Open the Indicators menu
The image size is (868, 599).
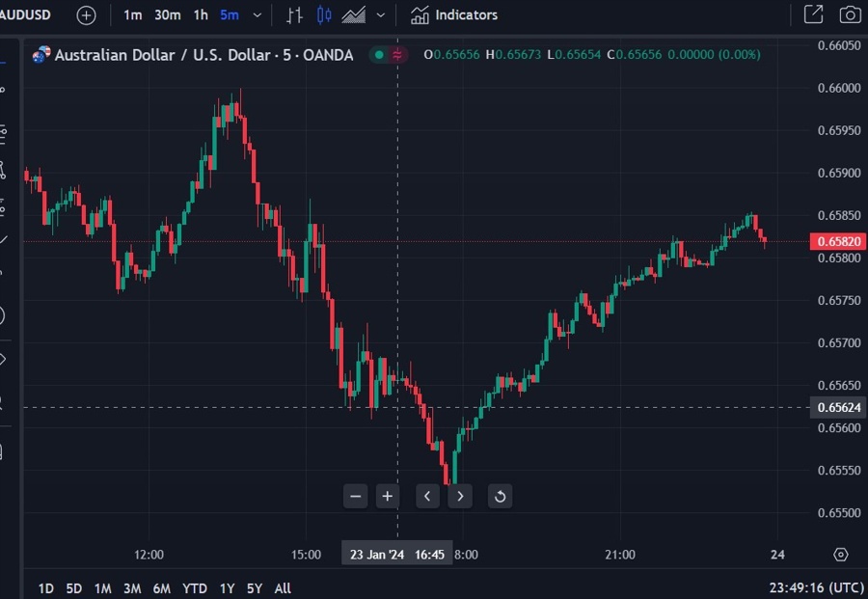click(454, 14)
